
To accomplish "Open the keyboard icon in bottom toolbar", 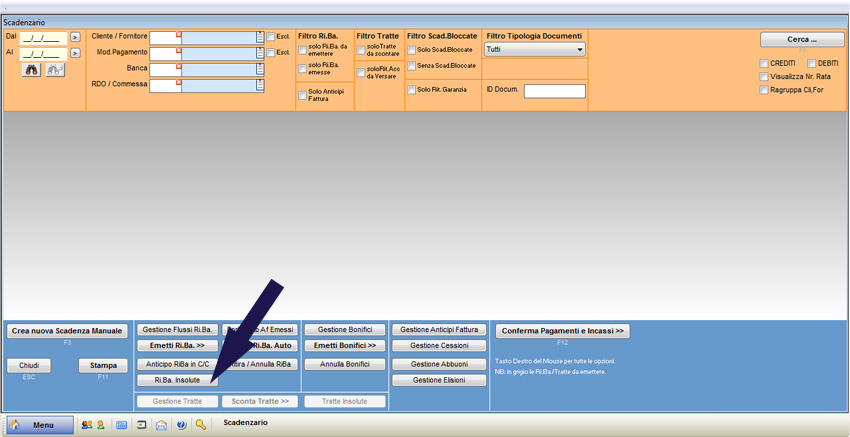I will pos(121,425).
